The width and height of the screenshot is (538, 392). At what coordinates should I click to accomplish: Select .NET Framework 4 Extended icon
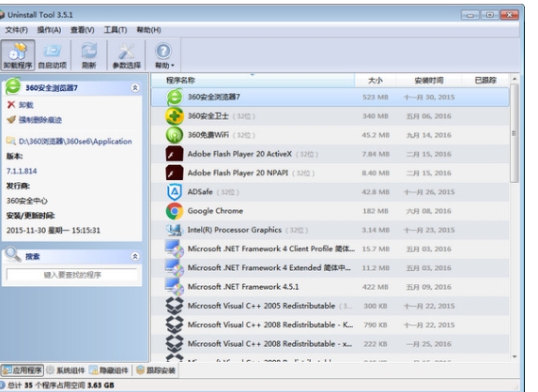175,268
